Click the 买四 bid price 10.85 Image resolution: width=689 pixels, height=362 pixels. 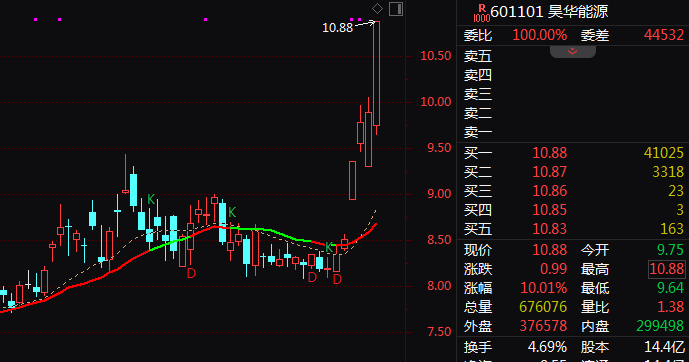click(550, 210)
